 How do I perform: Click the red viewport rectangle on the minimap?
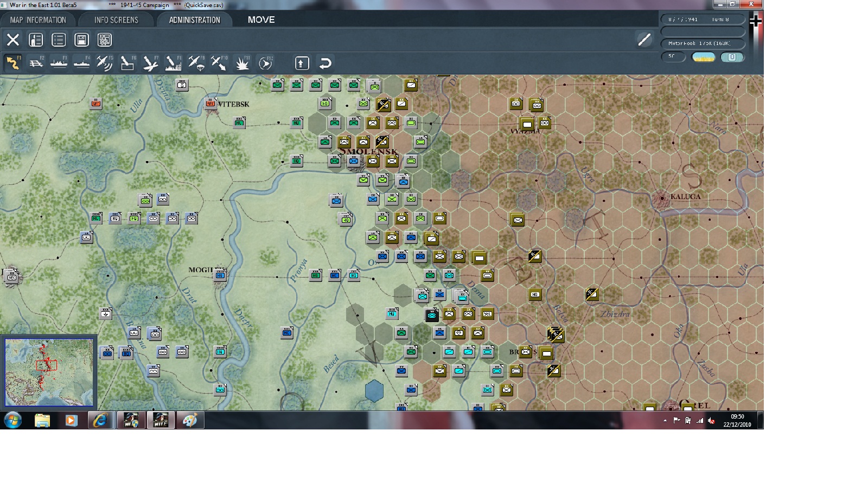(47, 365)
